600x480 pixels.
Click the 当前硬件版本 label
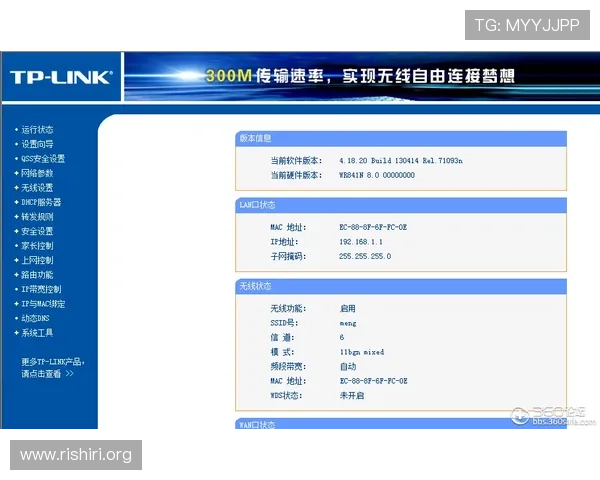pyautogui.click(x=296, y=175)
